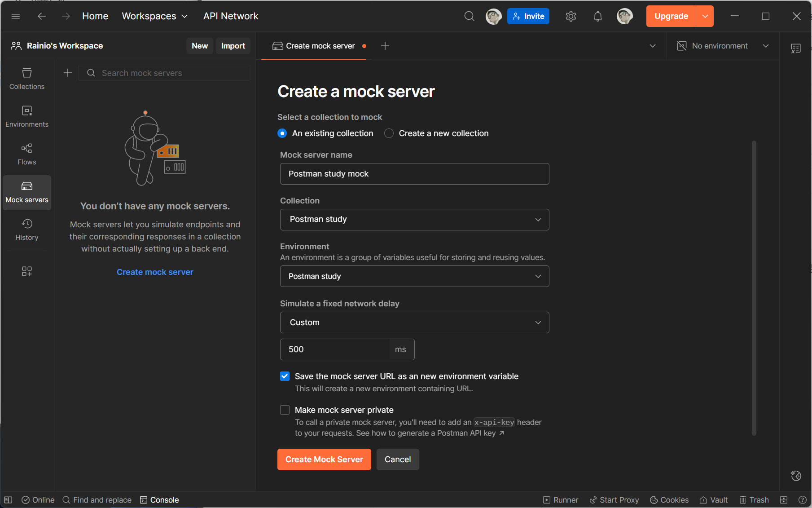The image size is (812, 508).
Task: Select Create a new collection radio
Action: coord(389,133)
